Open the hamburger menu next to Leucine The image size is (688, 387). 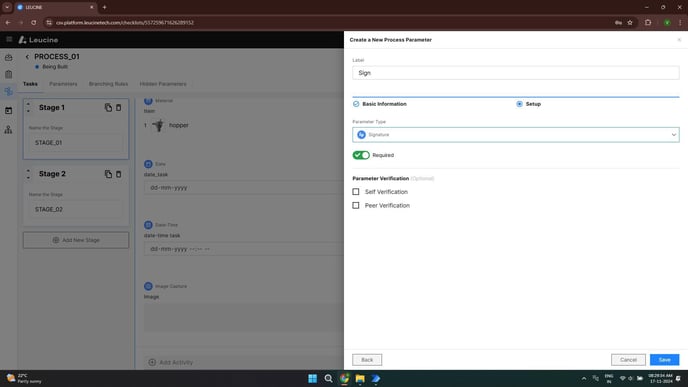9,39
